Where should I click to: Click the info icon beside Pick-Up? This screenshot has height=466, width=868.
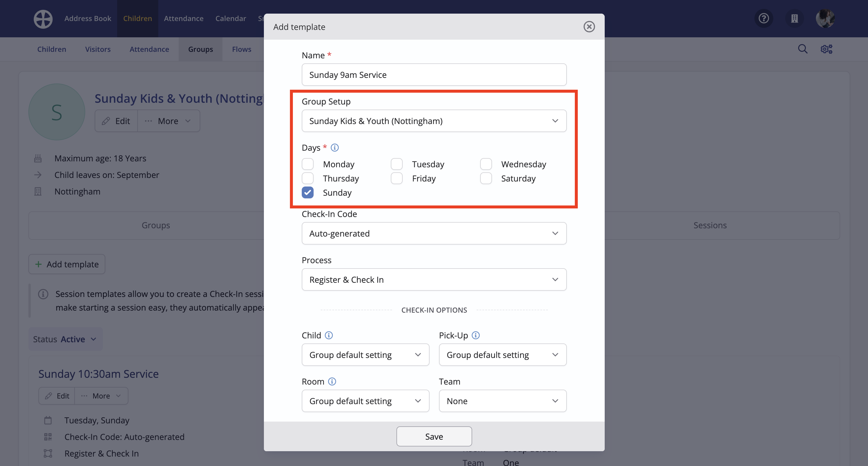tap(476, 335)
